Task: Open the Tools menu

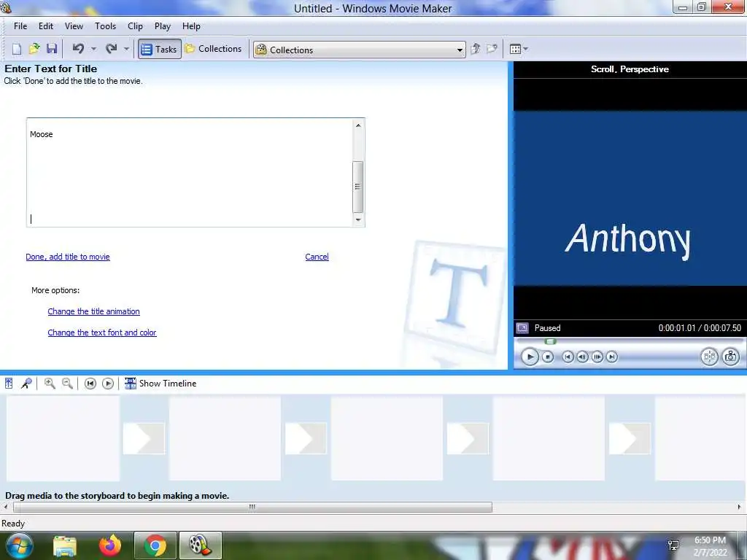Action: pyautogui.click(x=105, y=26)
